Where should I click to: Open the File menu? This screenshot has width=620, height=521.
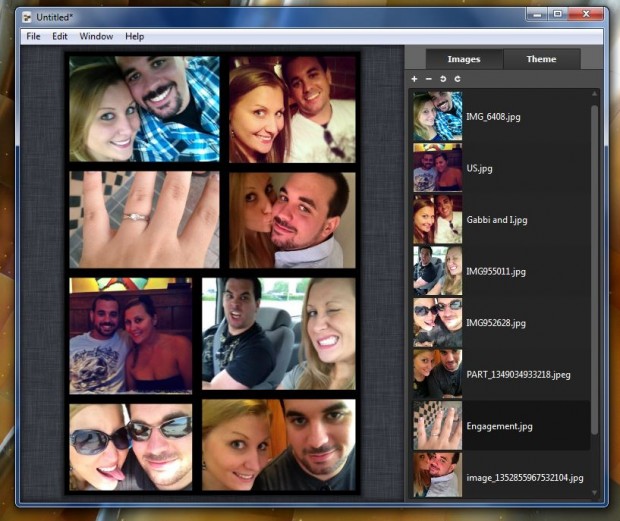click(x=33, y=36)
